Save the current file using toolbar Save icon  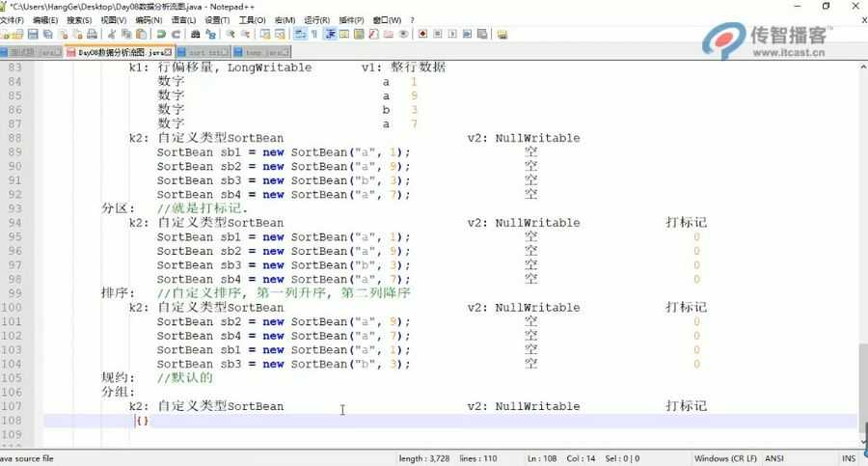point(33,35)
